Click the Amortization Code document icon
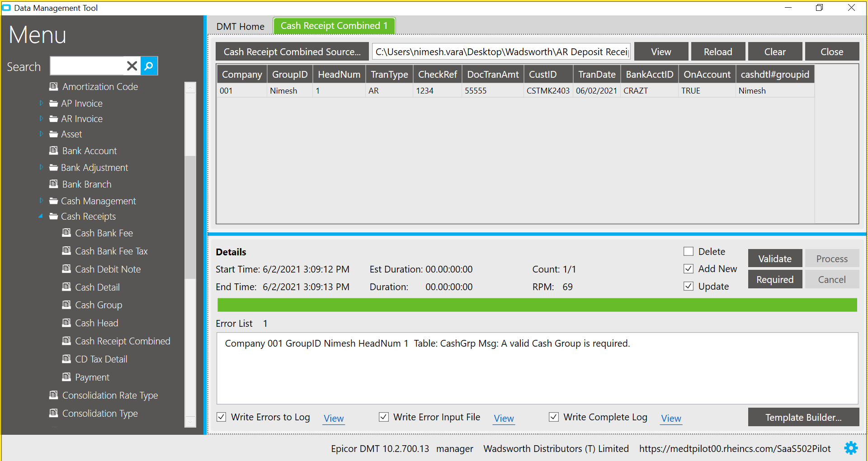The height and width of the screenshot is (461, 868). (54, 86)
